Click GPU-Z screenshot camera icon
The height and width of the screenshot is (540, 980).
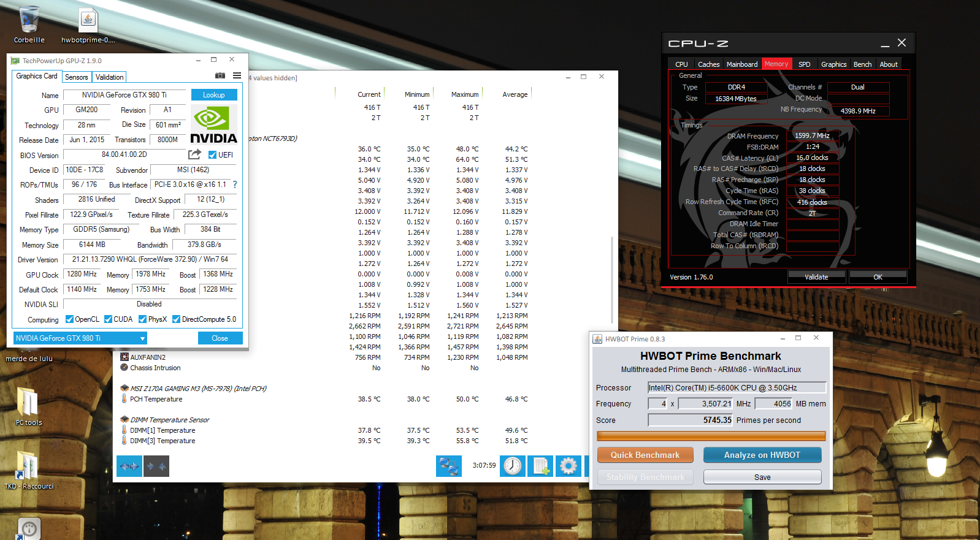(x=220, y=76)
